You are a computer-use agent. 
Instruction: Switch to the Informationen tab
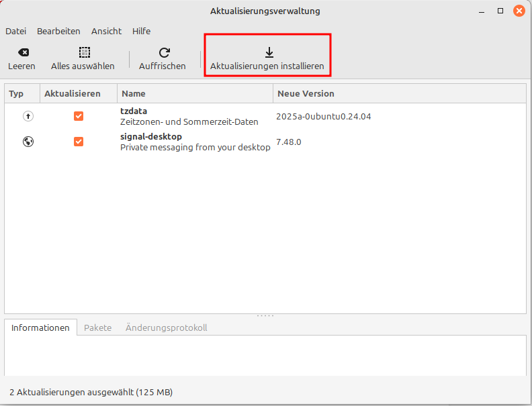40,327
